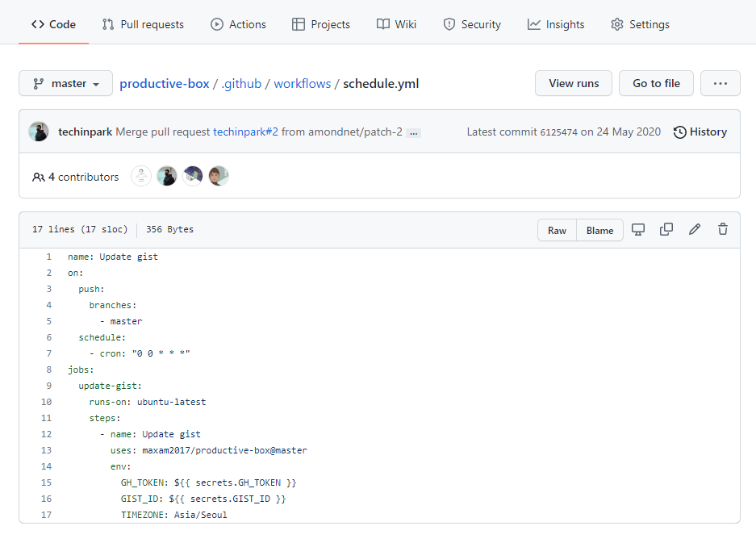Click the cron: "0 0 * * *" code line
Image resolution: width=756 pixels, height=543 pixels.
(140, 353)
